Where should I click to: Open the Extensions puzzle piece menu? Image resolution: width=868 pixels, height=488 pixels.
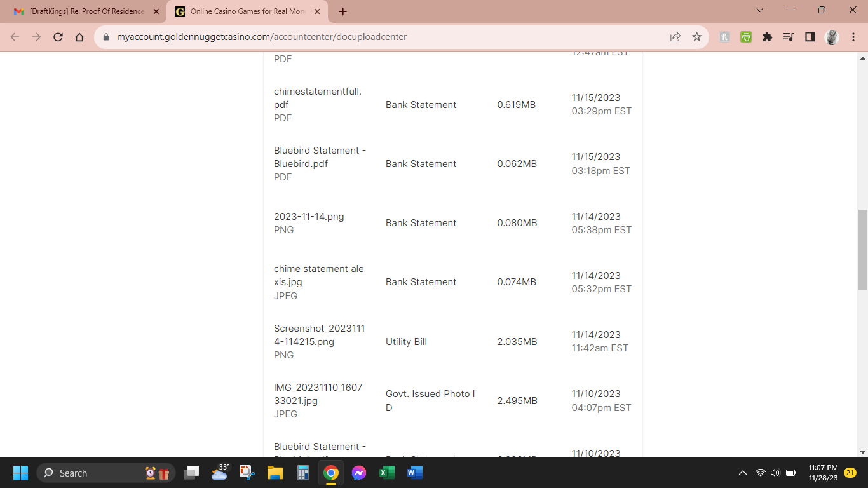[767, 37]
